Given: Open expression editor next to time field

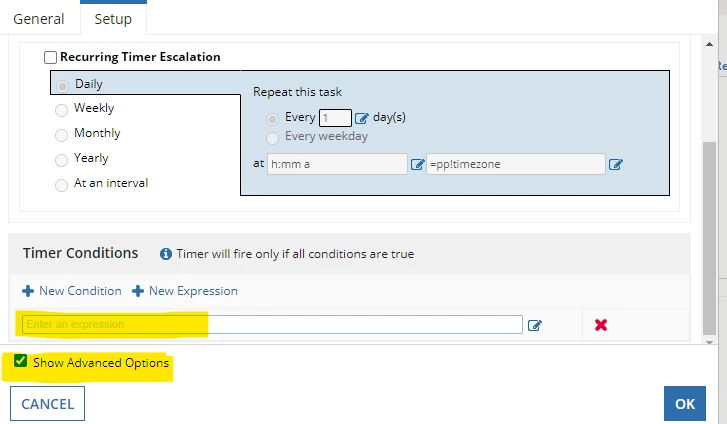Looking at the screenshot, I should pos(417,164).
